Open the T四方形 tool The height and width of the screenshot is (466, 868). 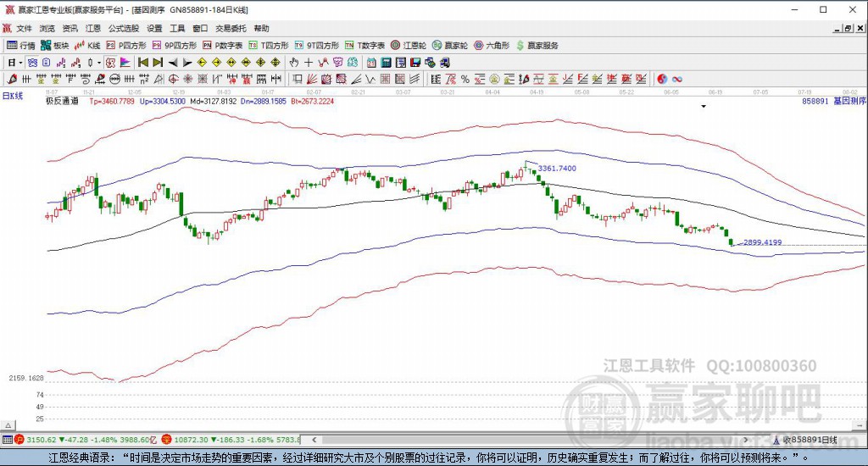click(x=269, y=46)
